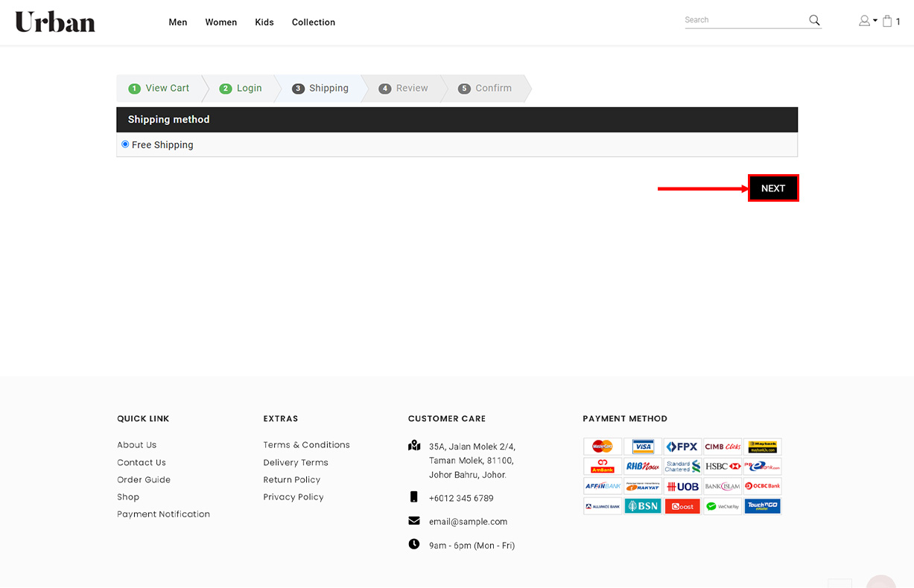Click the map location icon

[414, 446]
